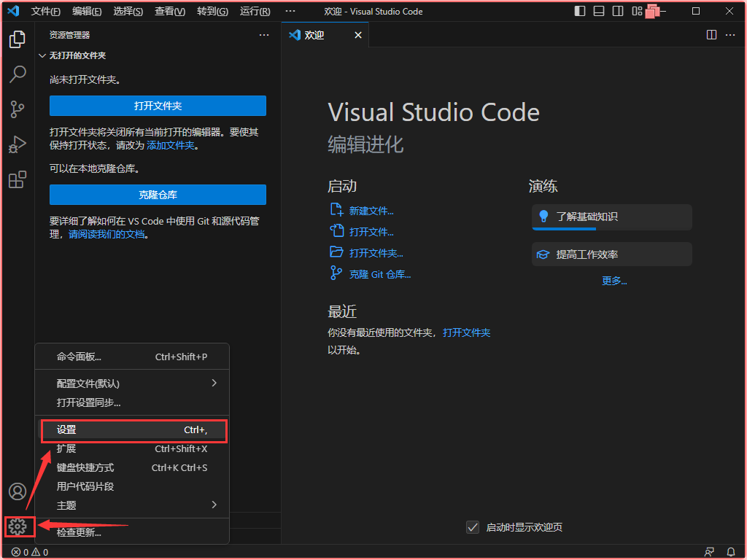The height and width of the screenshot is (560, 747).
Task: Open the 转到(G) menu
Action: (212, 11)
